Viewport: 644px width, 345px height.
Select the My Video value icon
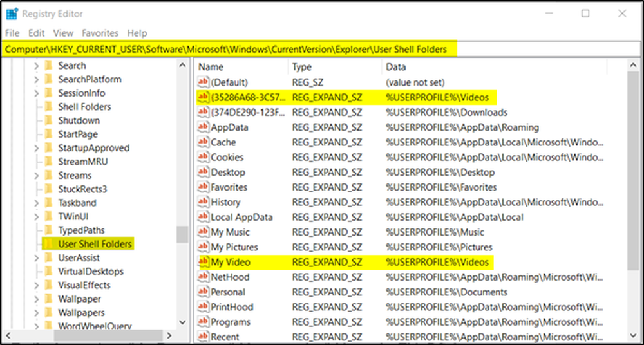(204, 262)
